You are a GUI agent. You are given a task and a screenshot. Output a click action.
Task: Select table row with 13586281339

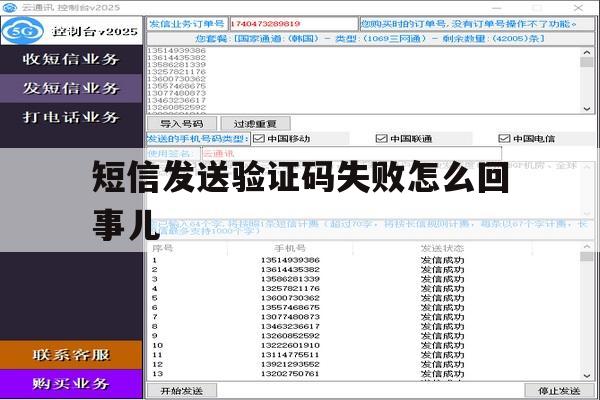364,279
